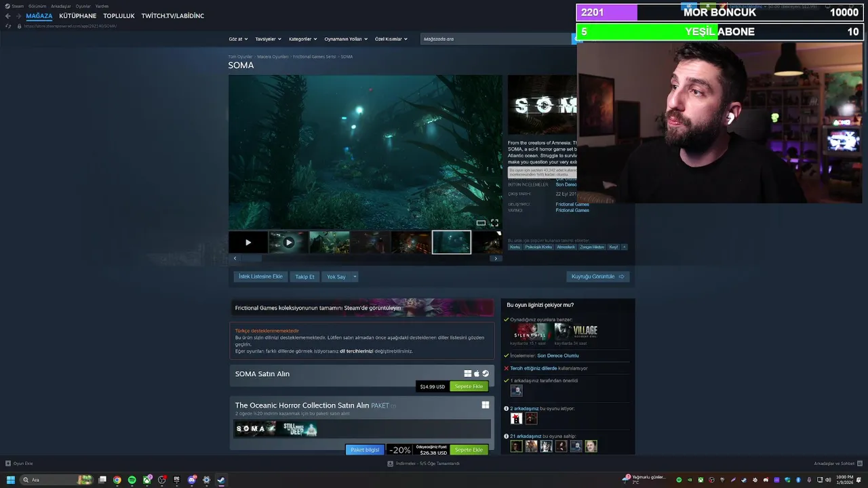Go back with the Steam back arrow

tap(7, 16)
